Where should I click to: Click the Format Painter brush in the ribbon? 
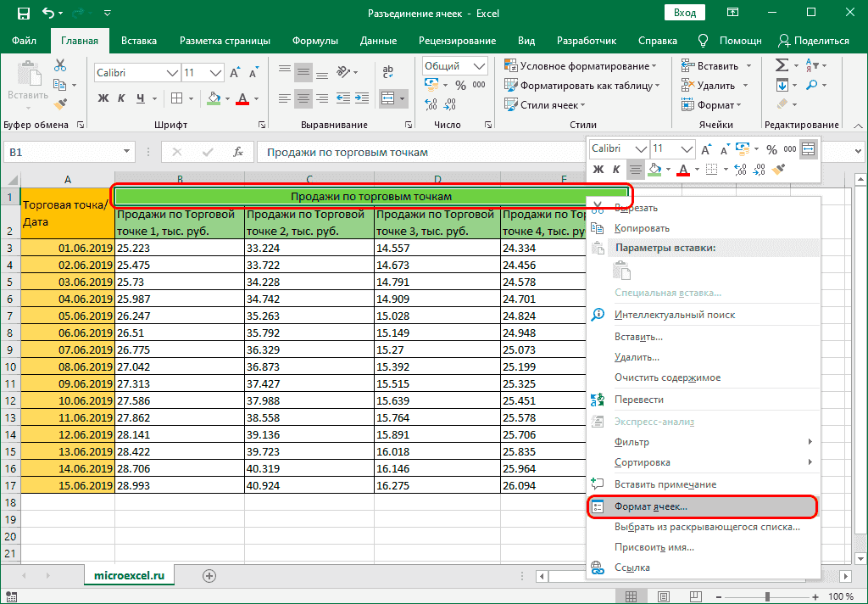click(60, 103)
